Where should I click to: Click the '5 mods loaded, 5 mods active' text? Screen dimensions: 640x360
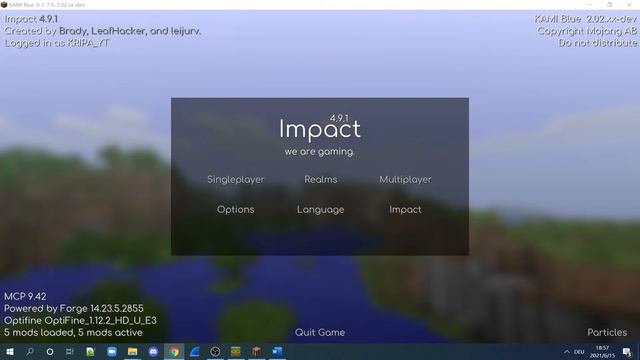coord(73,333)
